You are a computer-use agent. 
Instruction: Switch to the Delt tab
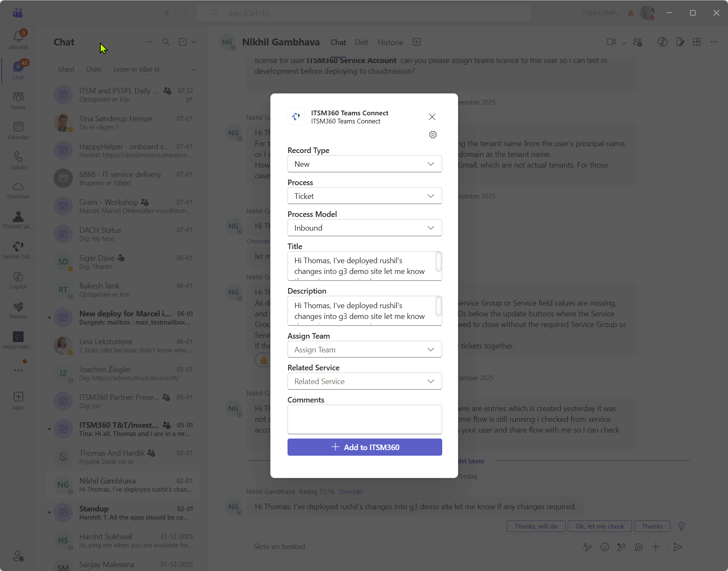click(361, 42)
